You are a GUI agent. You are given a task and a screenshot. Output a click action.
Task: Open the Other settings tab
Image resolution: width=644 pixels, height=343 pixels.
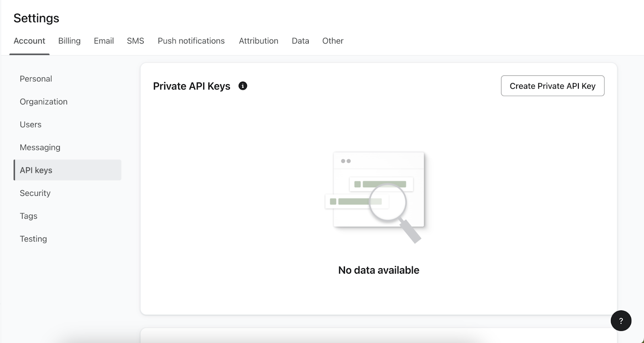tap(332, 41)
